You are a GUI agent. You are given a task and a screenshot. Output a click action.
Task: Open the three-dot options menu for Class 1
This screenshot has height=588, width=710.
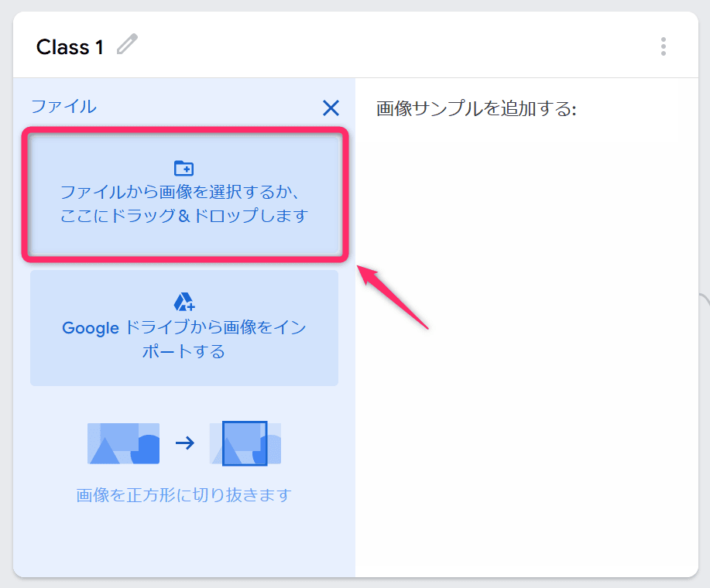tap(664, 46)
